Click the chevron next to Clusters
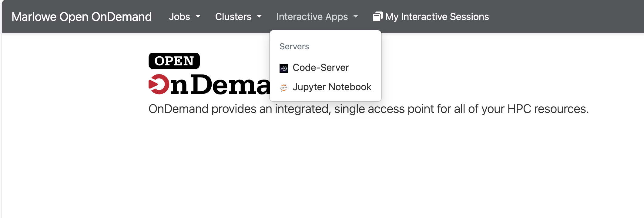This screenshot has width=644, height=218. pos(259,17)
